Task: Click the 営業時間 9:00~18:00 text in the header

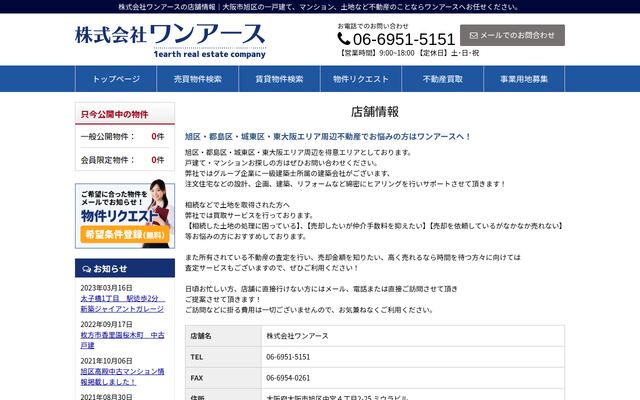Action: click(x=376, y=53)
